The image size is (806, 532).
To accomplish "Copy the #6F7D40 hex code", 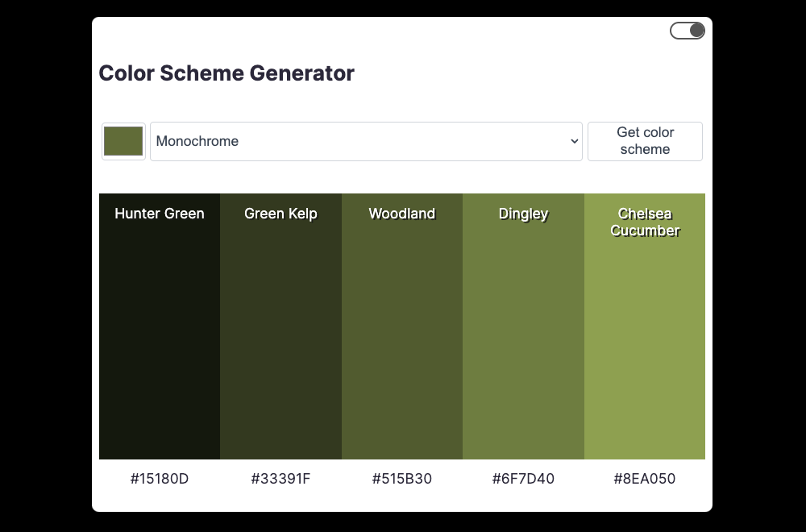I will (523, 479).
